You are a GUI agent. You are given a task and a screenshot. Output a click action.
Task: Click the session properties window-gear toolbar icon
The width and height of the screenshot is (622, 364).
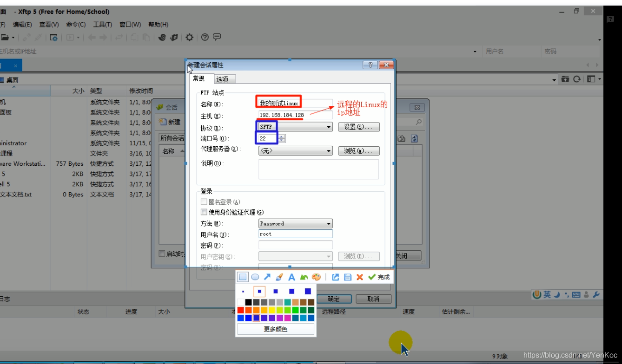[x=54, y=38]
